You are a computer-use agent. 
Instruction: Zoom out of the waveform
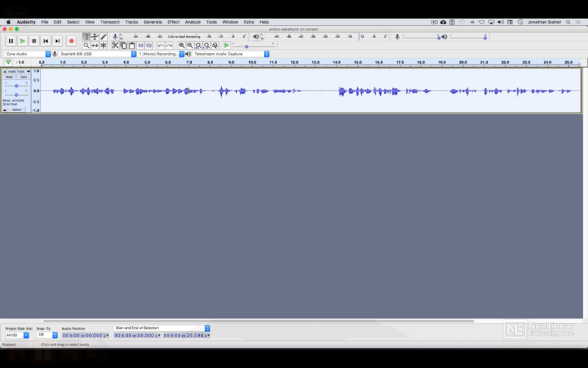tap(190, 46)
